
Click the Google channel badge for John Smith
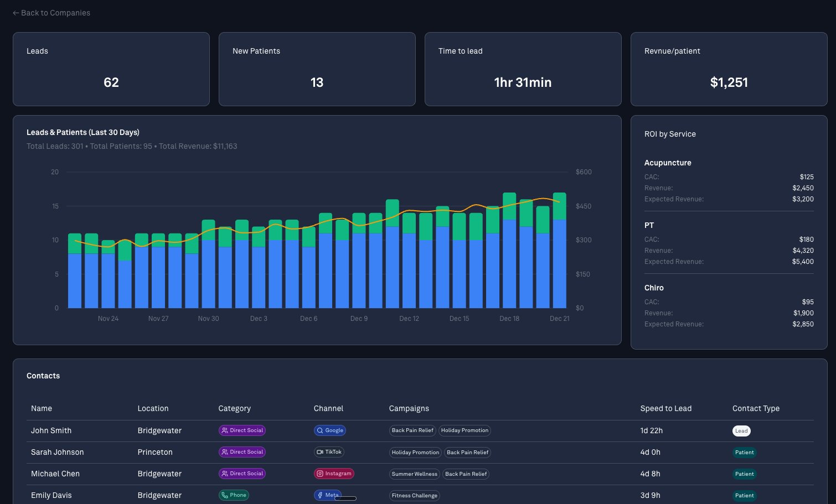[x=330, y=430]
